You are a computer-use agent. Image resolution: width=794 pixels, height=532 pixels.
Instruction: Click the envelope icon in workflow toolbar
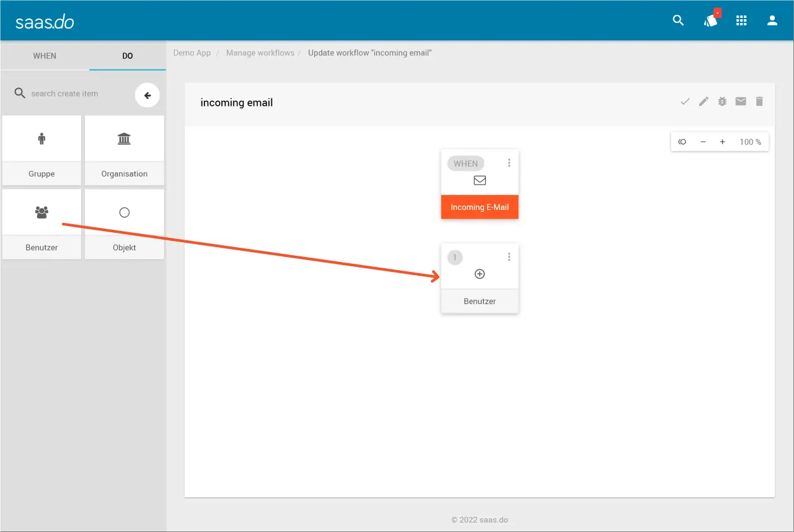coord(741,102)
